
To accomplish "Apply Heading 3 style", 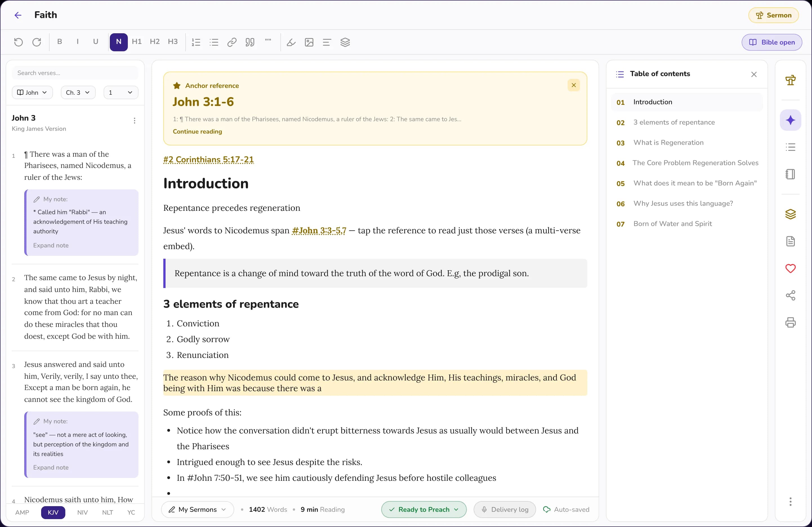I will 173,42.
